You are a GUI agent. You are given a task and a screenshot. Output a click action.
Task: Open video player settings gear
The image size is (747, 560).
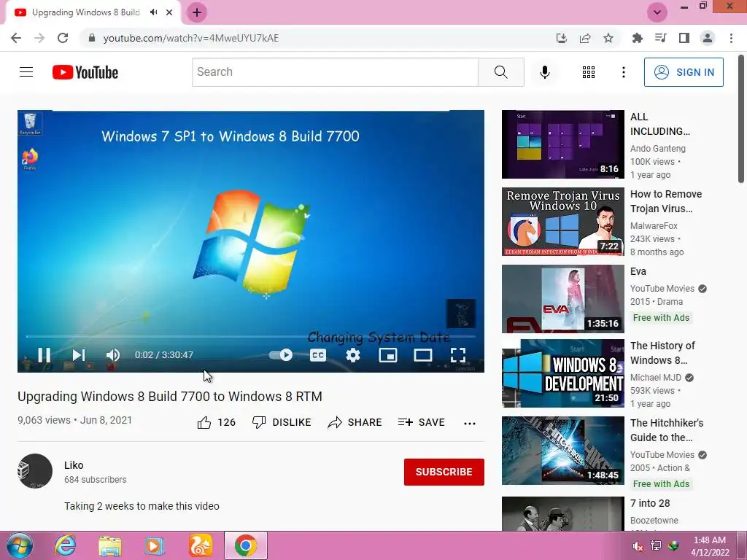(353, 355)
